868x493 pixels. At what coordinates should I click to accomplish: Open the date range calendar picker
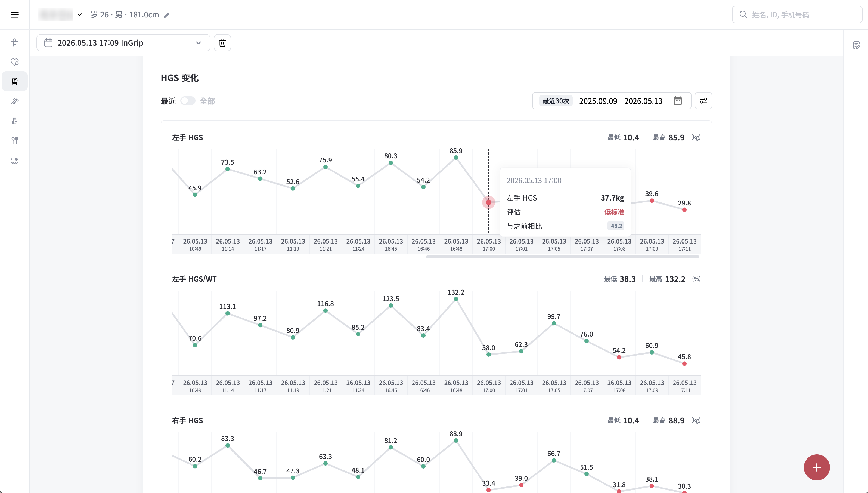(x=678, y=101)
